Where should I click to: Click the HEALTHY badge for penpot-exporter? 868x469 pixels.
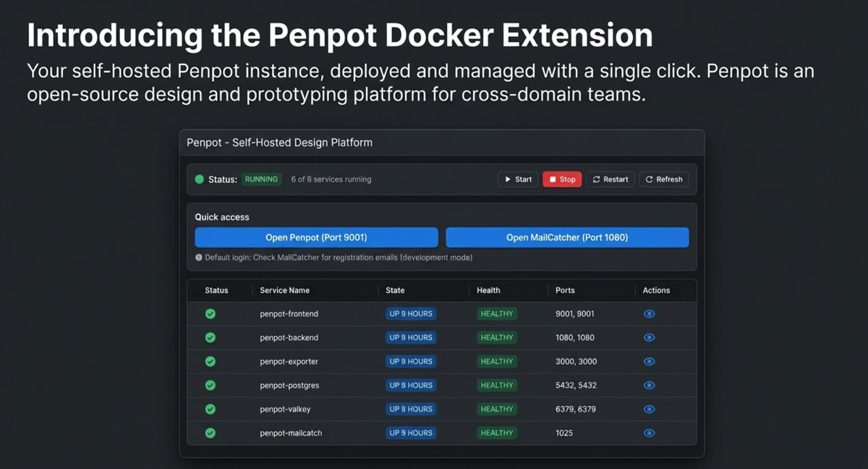click(x=496, y=361)
